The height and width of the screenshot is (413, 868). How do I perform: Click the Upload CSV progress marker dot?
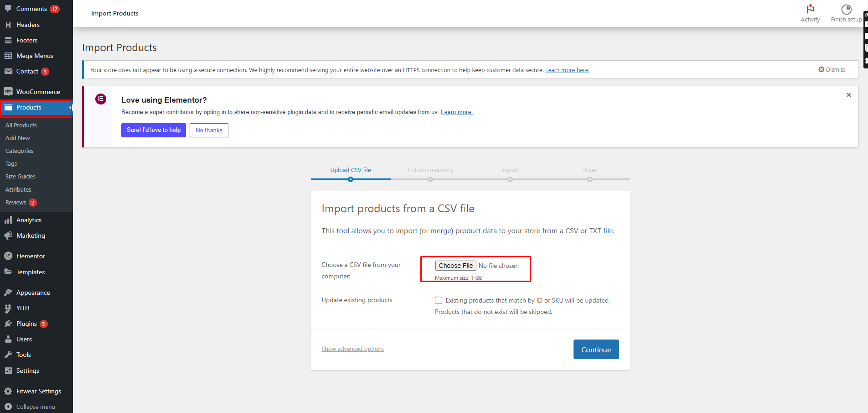click(351, 179)
